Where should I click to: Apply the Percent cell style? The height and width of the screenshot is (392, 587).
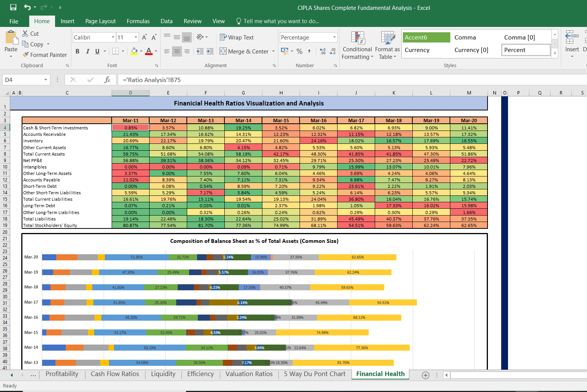pyautogui.click(x=526, y=50)
